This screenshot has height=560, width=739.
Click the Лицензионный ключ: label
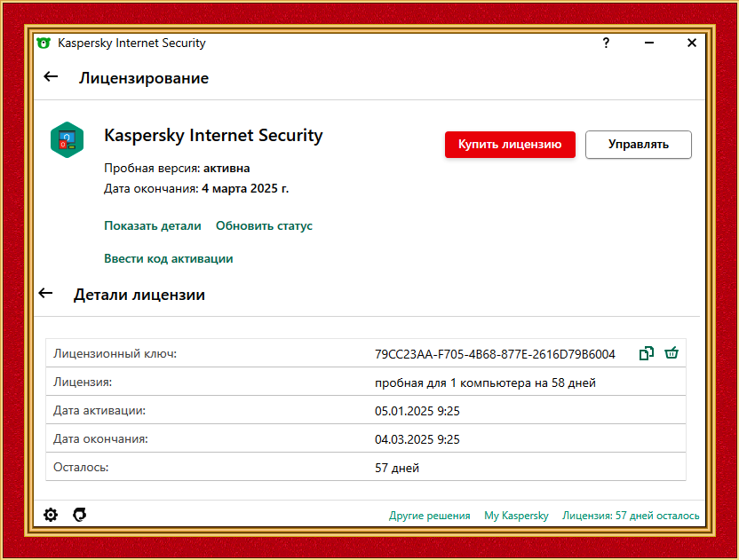[x=115, y=354]
